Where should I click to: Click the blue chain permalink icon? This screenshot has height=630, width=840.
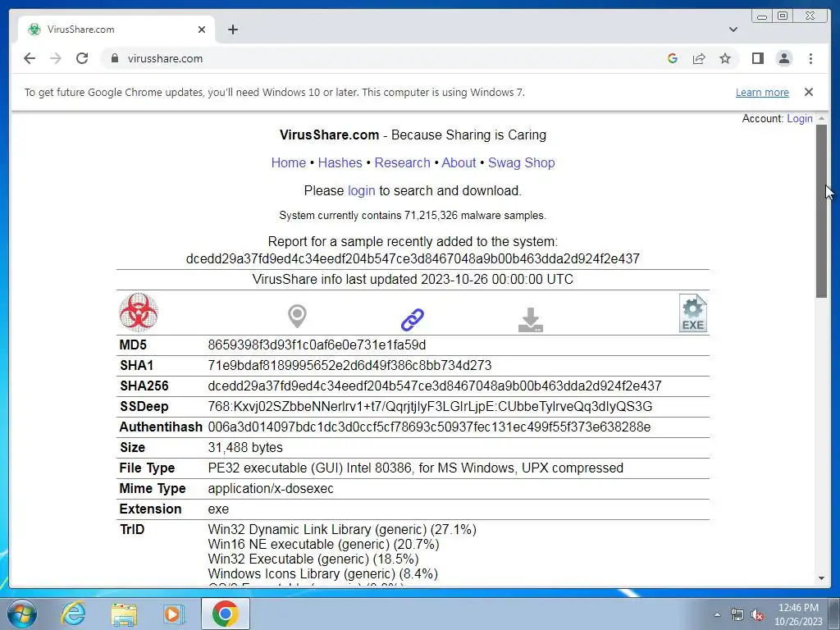tap(413, 319)
